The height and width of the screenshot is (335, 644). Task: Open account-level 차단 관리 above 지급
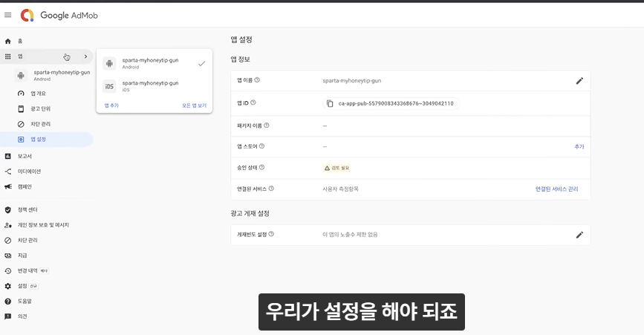pyautogui.click(x=27, y=240)
